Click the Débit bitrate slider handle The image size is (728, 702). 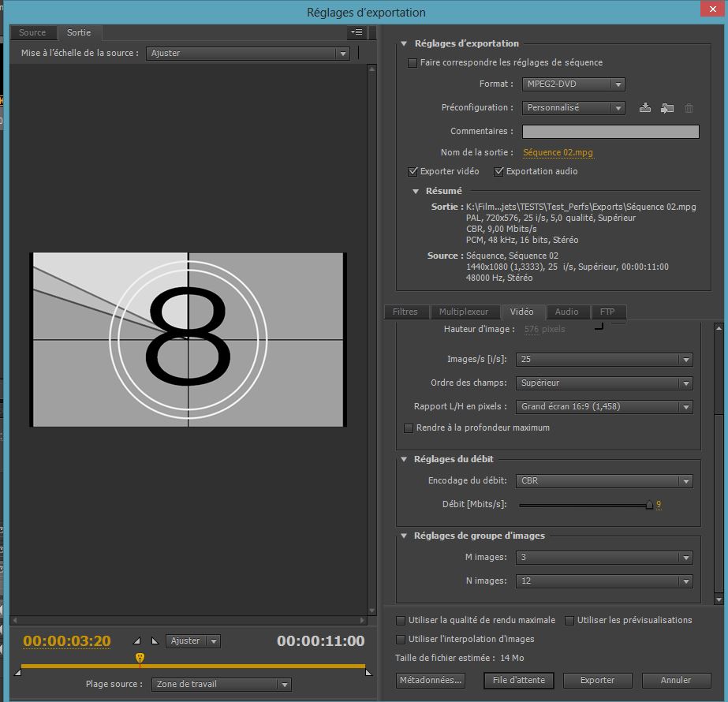pyautogui.click(x=649, y=505)
